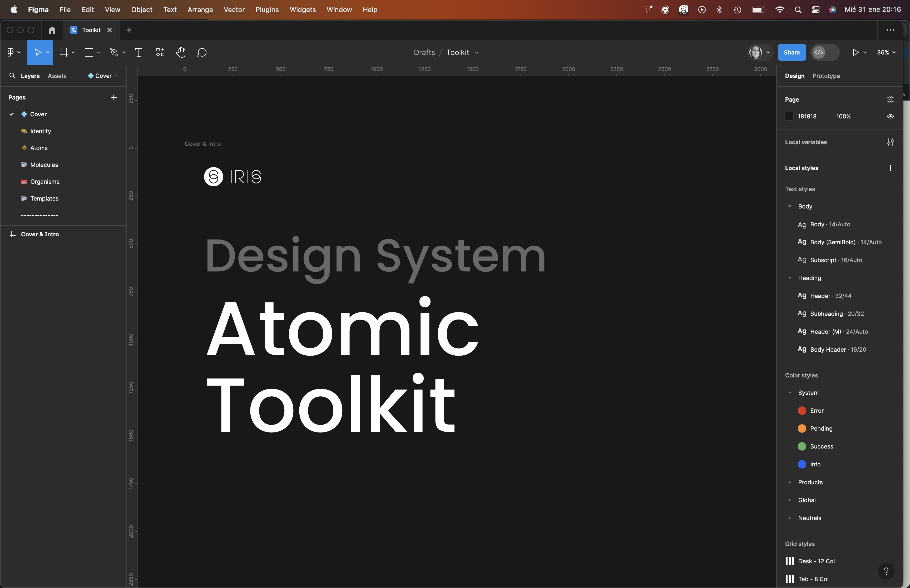
Task: Switch to the Prototype tab
Action: pos(827,76)
